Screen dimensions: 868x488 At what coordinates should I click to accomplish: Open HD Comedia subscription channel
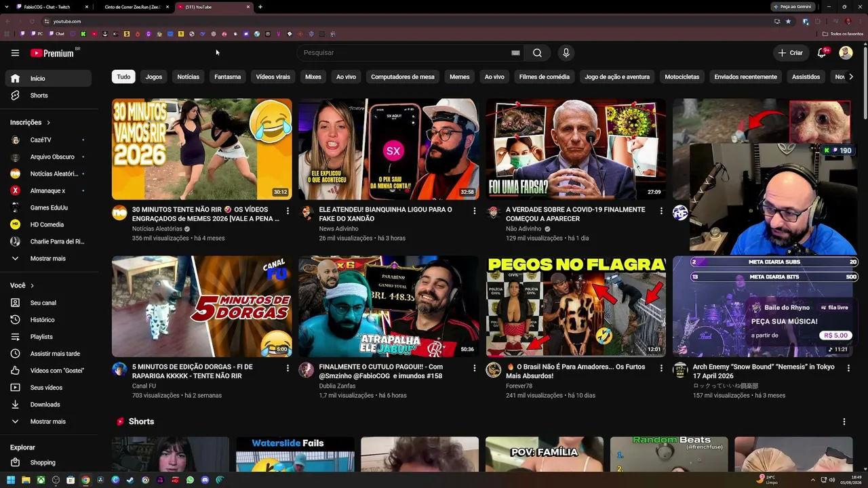click(47, 225)
